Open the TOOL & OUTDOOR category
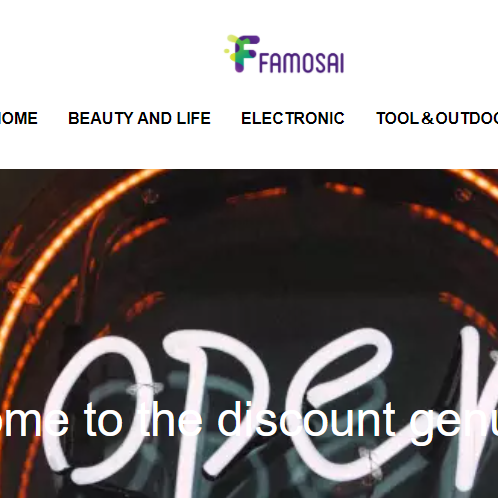This screenshot has height=498, width=498. [x=437, y=118]
